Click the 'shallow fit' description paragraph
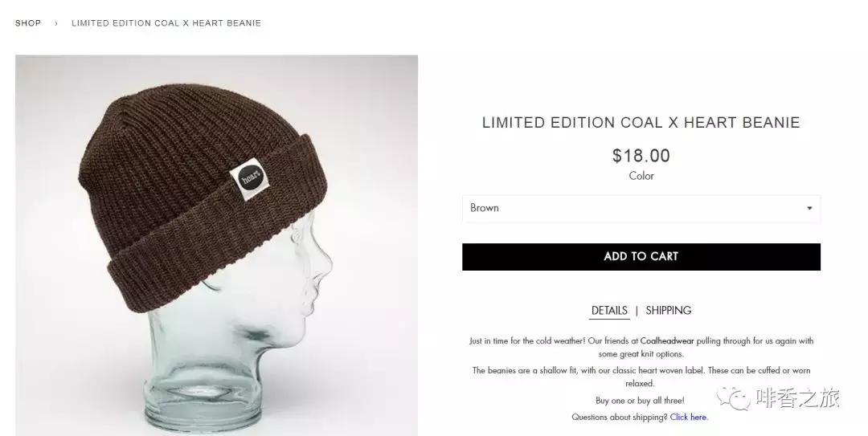 coord(641,377)
